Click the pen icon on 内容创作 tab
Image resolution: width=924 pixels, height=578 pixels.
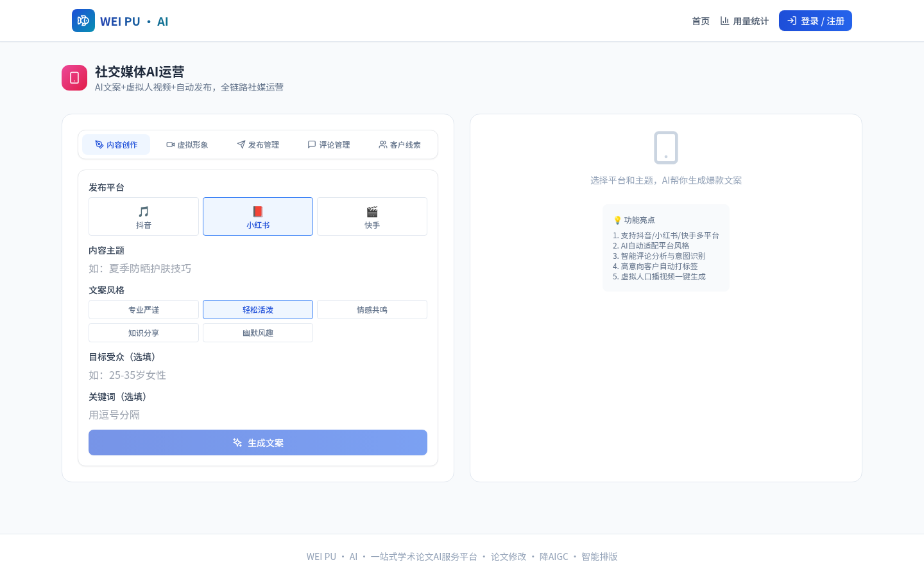coord(99,144)
